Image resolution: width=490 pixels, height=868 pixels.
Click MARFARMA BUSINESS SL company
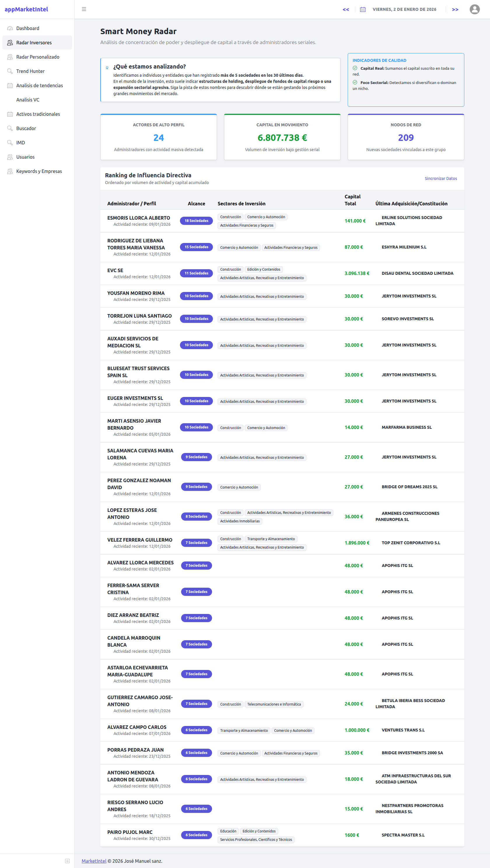coord(406,427)
